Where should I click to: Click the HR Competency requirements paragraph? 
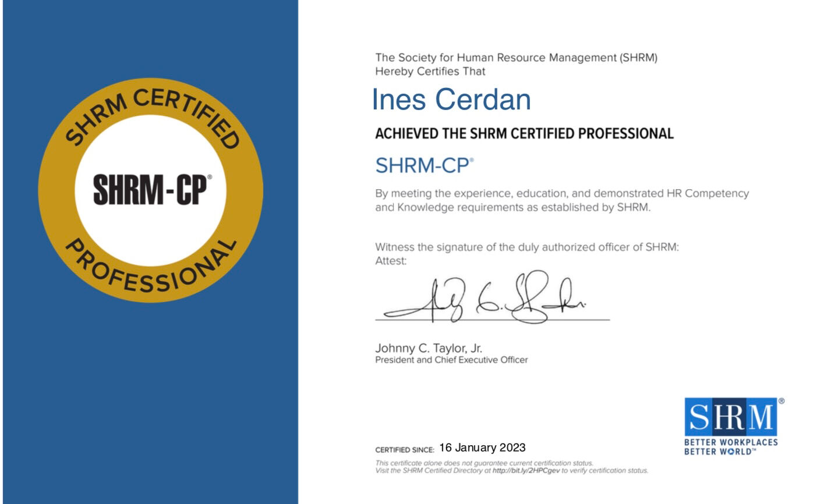(x=561, y=200)
